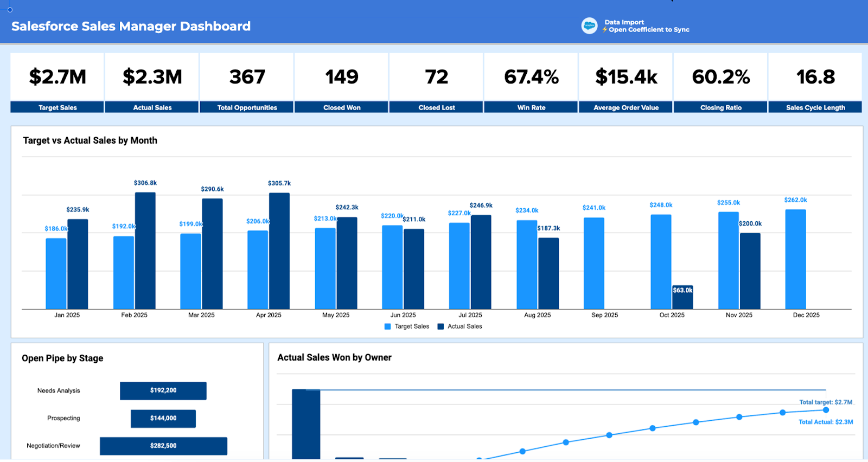This screenshot has width=868, height=462.
Task: Click the $2.7M Target Sales value
Action: [58, 77]
